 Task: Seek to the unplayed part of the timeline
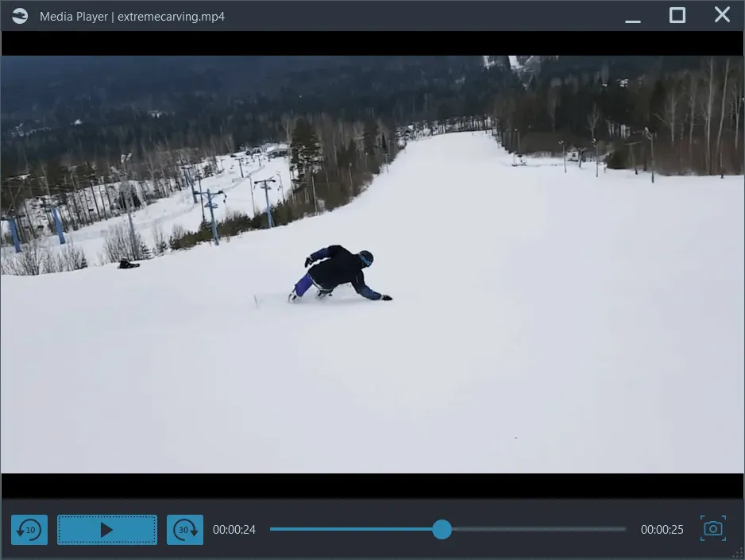tap(538, 529)
